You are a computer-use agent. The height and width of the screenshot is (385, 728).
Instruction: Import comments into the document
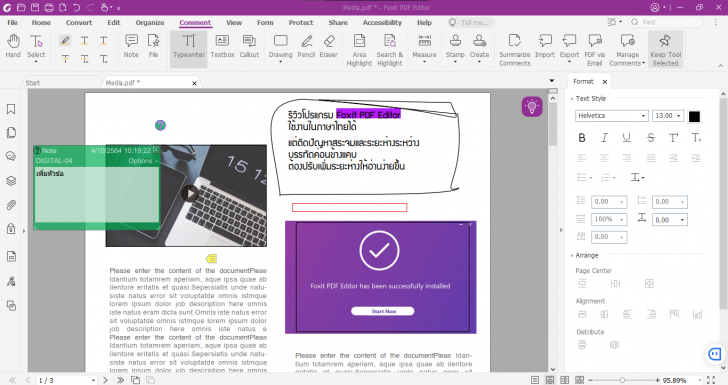(x=545, y=46)
